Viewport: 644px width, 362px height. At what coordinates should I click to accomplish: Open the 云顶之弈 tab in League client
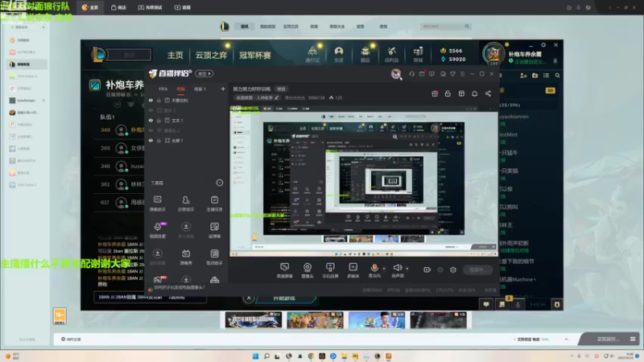tap(211, 55)
